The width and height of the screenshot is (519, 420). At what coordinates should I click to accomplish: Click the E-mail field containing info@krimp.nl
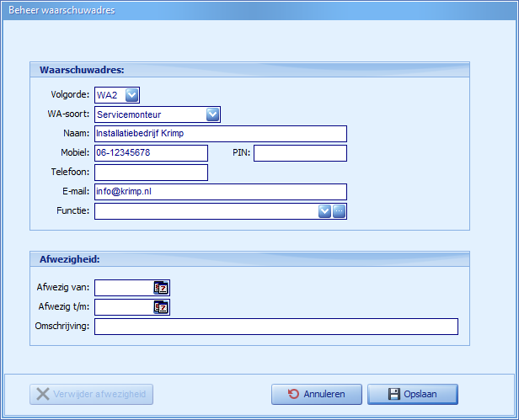pos(221,192)
